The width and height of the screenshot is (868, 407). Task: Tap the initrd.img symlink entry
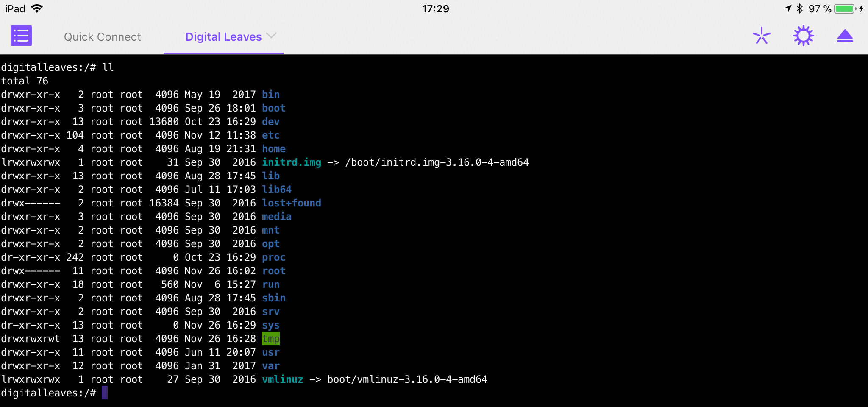coord(292,162)
